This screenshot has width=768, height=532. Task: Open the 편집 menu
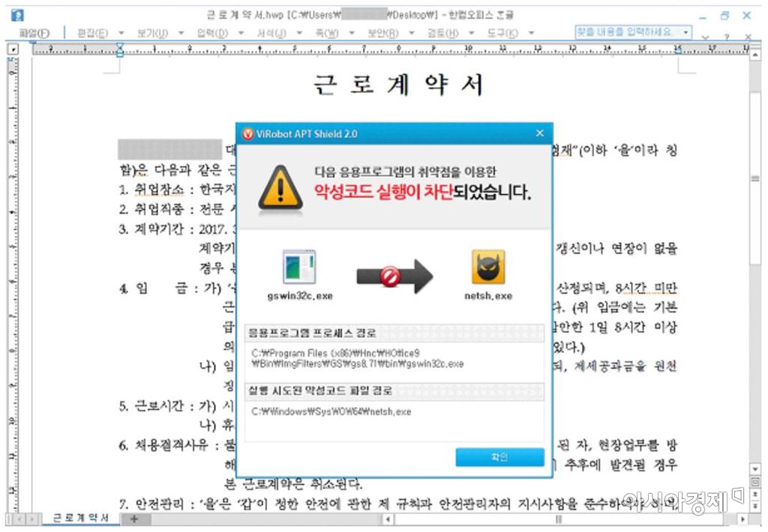(x=92, y=33)
